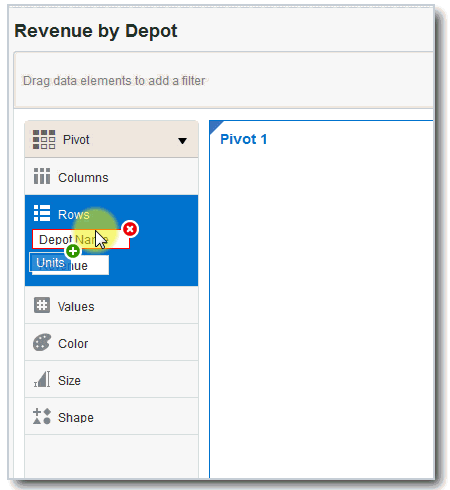Select the Units data element chip
450x490 pixels.
point(50,262)
